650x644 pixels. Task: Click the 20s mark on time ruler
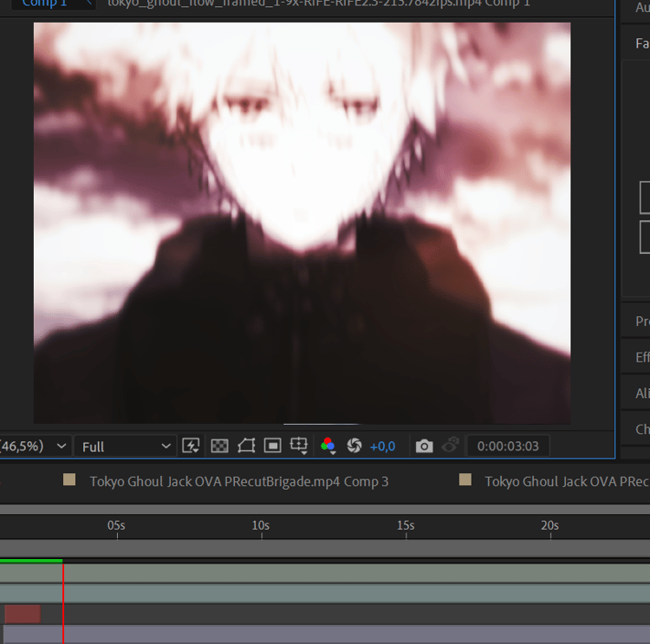[549, 526]
